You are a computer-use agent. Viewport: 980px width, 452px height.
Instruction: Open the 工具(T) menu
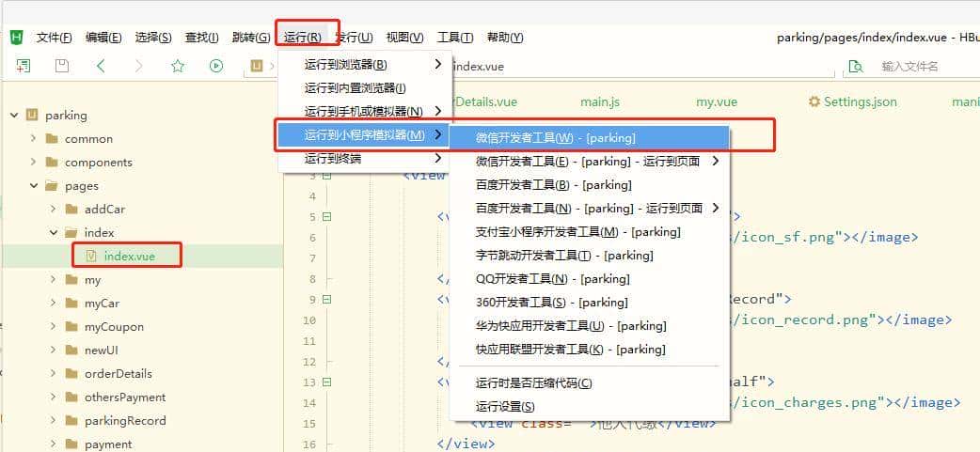point(455,38)
